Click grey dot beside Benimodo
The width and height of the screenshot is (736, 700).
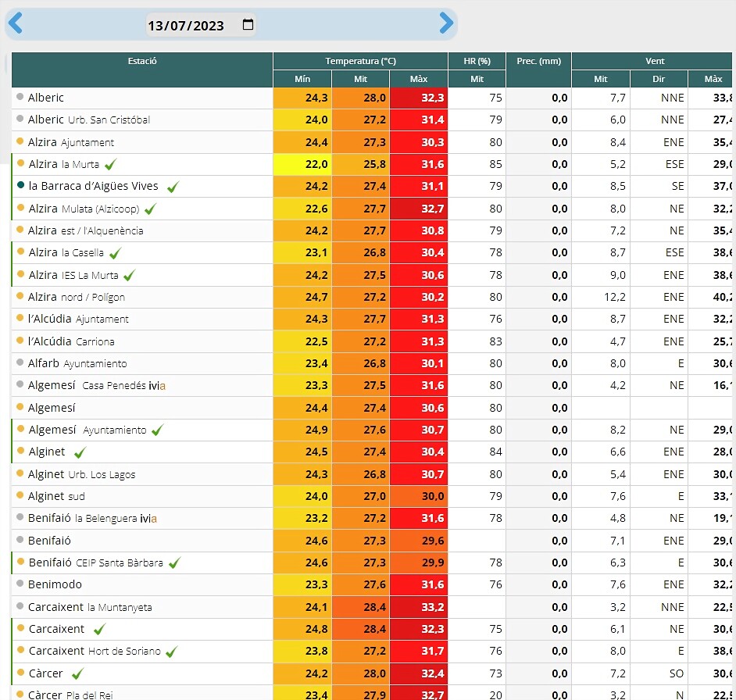click(x=20, y=584)
